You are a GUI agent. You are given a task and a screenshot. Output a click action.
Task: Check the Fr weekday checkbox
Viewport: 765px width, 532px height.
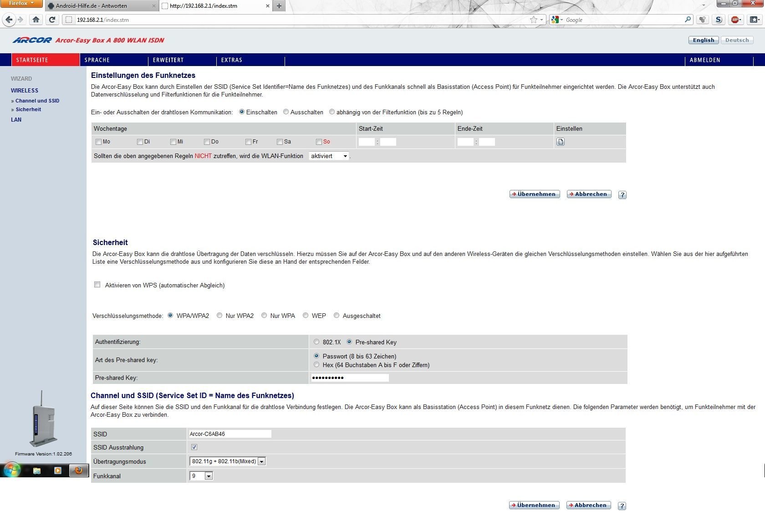tap(248, 142)
